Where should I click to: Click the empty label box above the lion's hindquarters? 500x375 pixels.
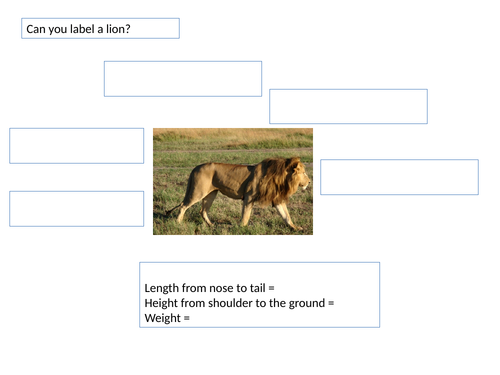tap(183, 79)
